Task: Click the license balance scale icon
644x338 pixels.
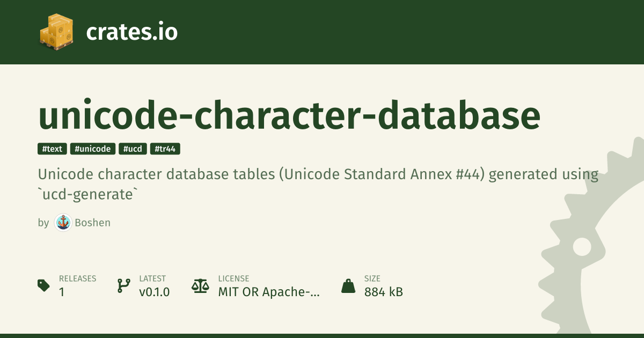Action: 200,285
